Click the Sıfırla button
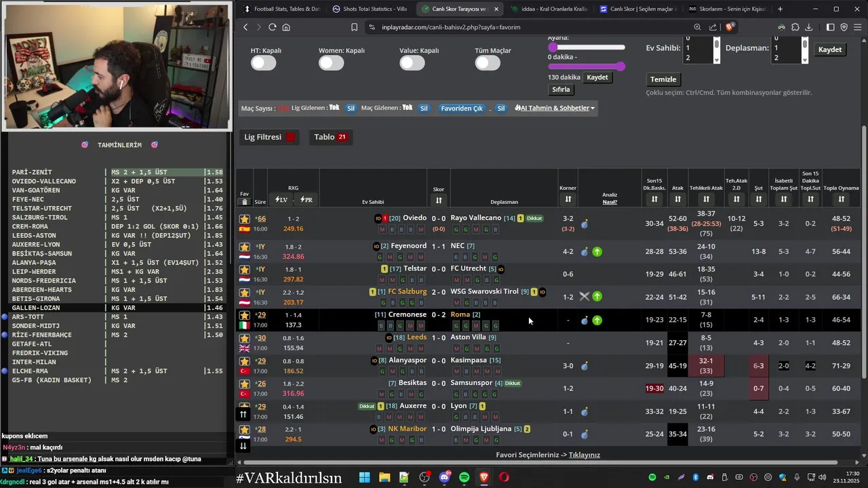The height and width of the screenshot is (488, 868). [561, 89]
